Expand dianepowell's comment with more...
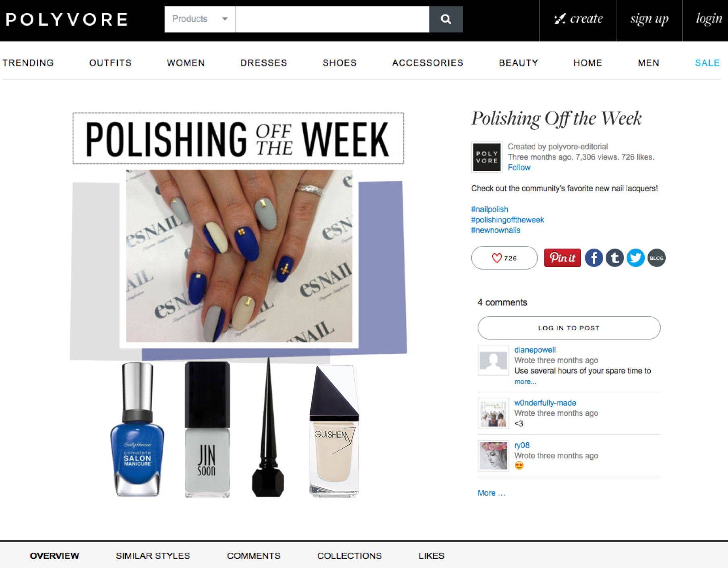Viewport: 728px width, 568px height. point(525,381)
